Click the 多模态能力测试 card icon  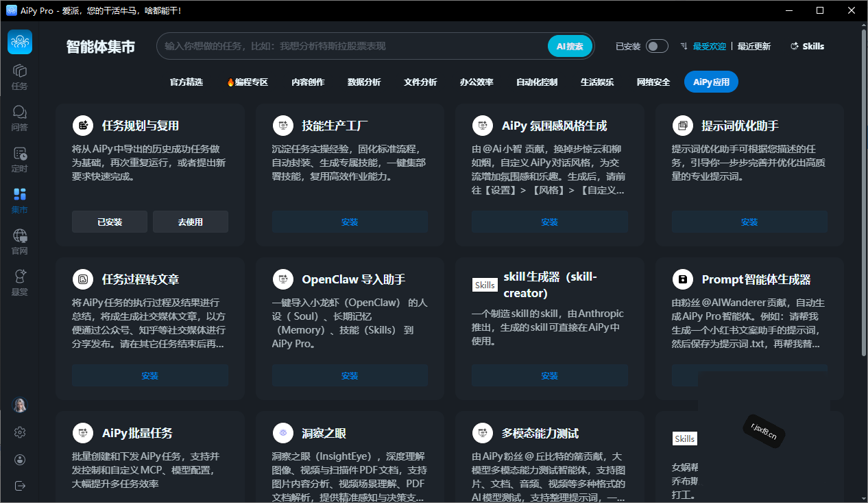[x=483, y=433]
